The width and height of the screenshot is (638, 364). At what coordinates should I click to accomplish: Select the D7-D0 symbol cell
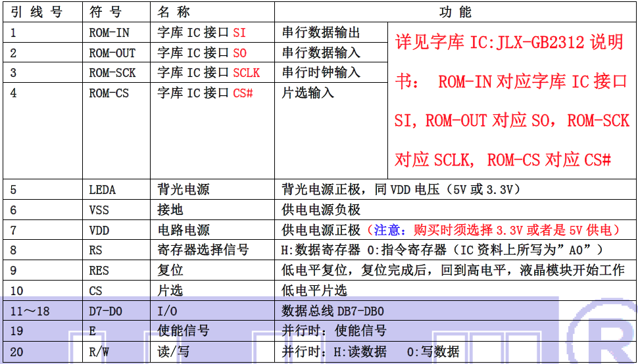point(105,311)
